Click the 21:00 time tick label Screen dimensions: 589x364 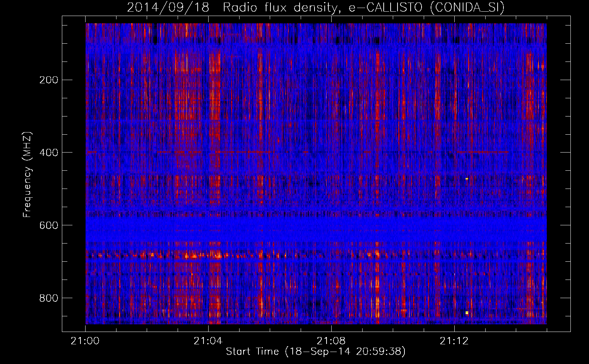click(x=85, y=341)
